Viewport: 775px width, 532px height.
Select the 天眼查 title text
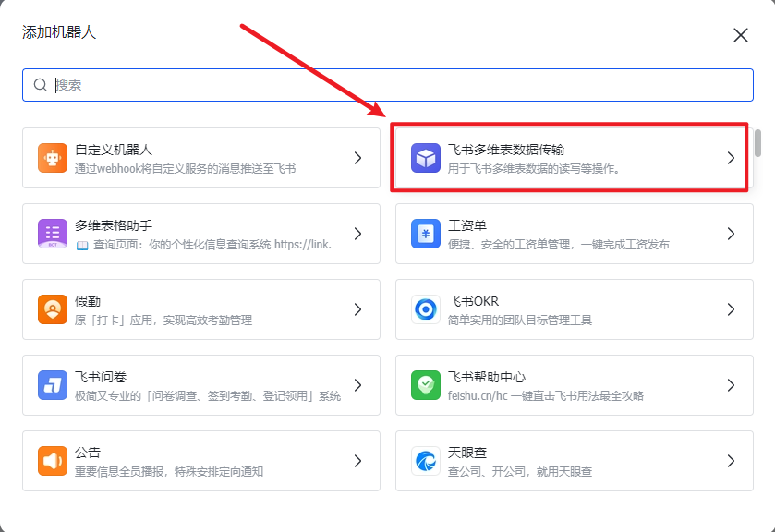(467, 453)
